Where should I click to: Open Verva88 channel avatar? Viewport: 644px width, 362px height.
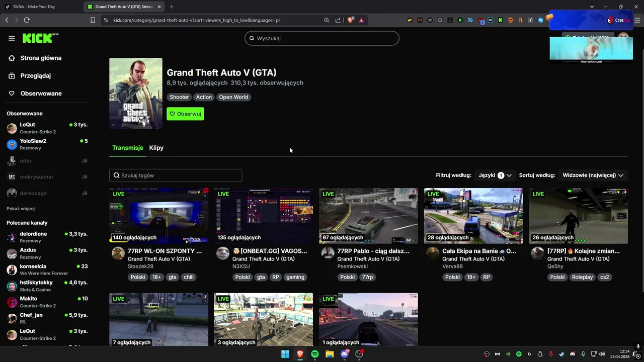[x=432, y=253]
